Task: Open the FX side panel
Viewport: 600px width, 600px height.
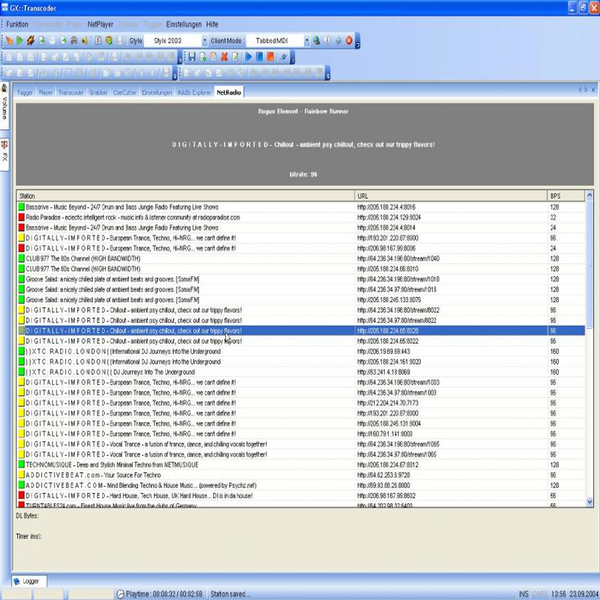Action: tap(5, 155)
